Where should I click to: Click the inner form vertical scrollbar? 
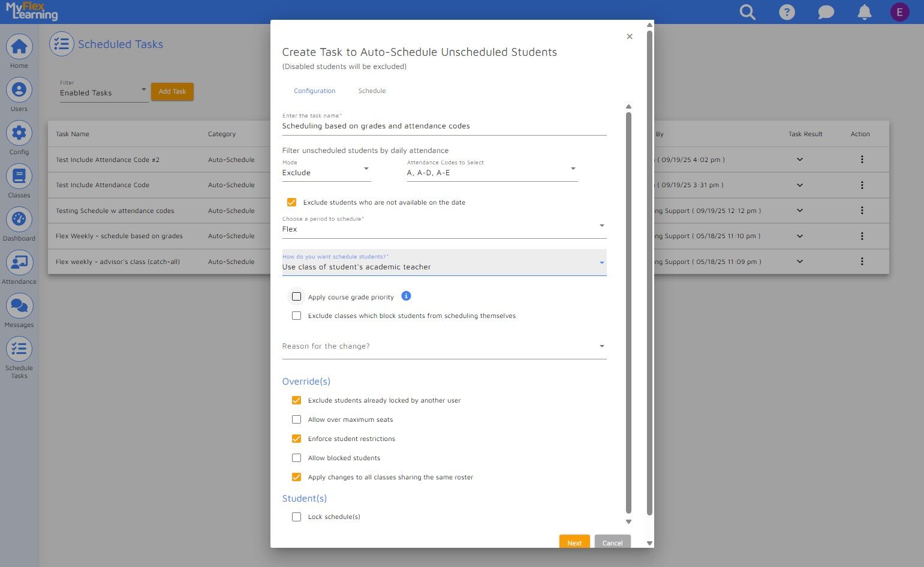[x=628, y=312]
